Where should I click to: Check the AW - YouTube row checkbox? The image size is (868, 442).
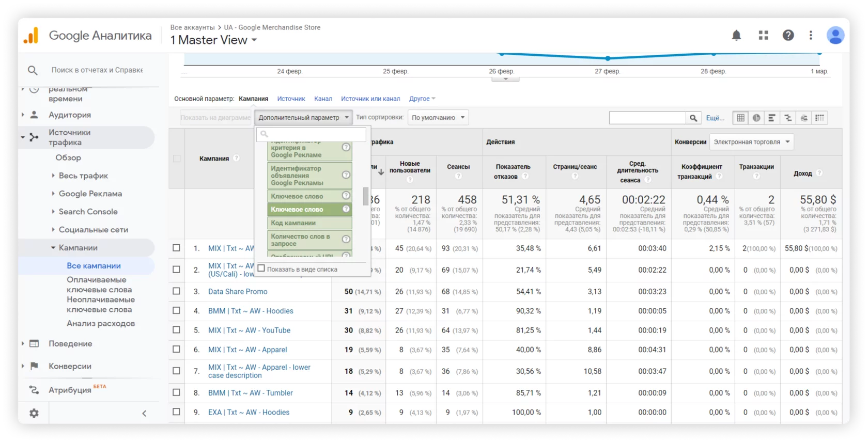tap(177, 330)
